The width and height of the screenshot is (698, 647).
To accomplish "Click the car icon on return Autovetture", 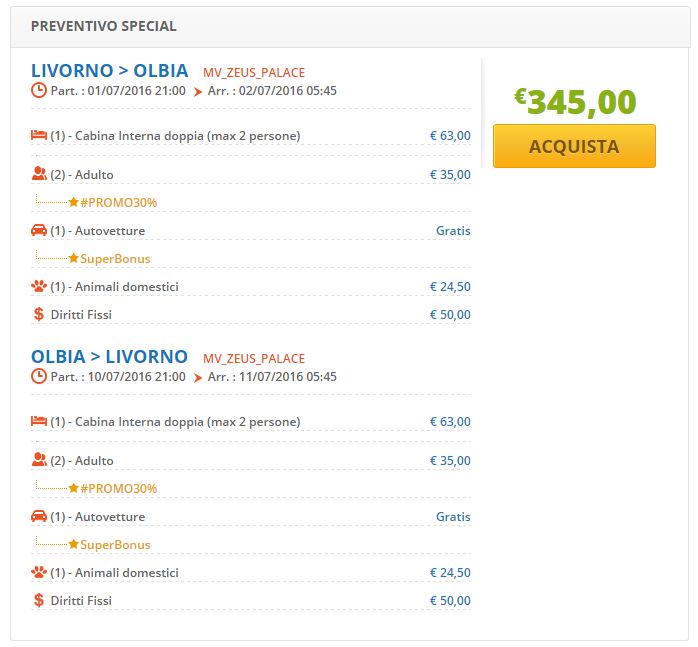I will [39, 516].
